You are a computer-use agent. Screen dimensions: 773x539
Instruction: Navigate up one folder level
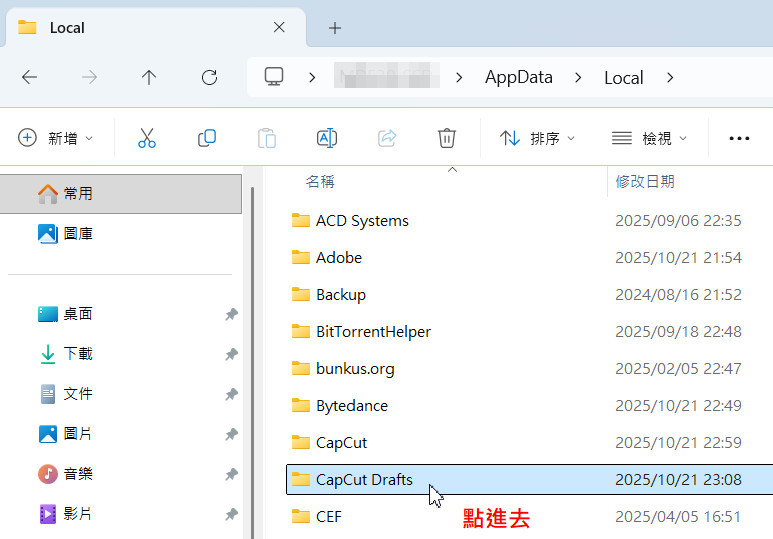[149, 77]
